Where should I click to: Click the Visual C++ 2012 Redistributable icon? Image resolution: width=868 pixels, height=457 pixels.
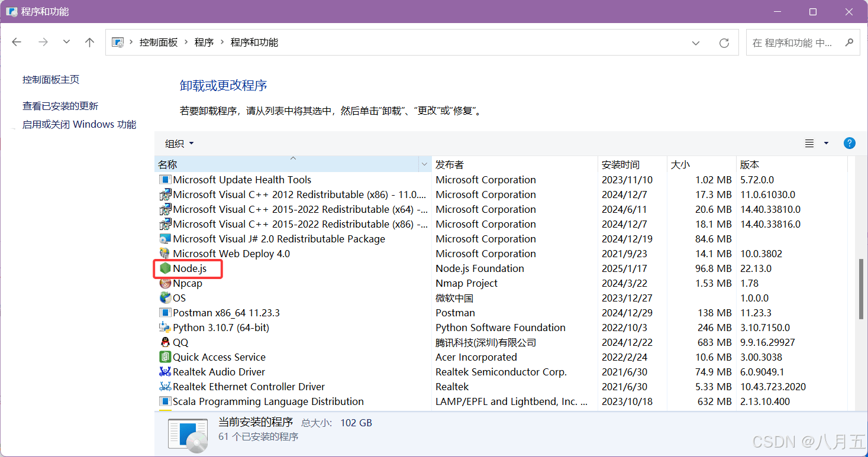165,195
